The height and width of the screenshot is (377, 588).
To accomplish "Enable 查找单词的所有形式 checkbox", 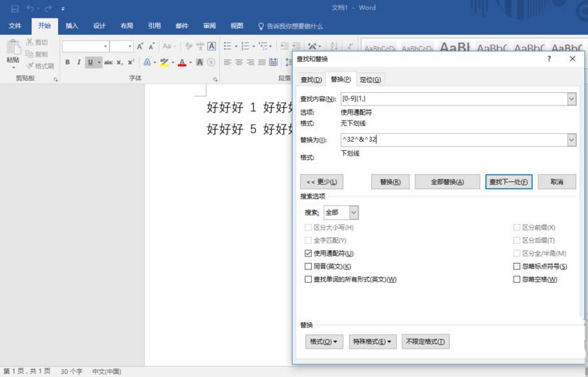I will coord(308,279).
